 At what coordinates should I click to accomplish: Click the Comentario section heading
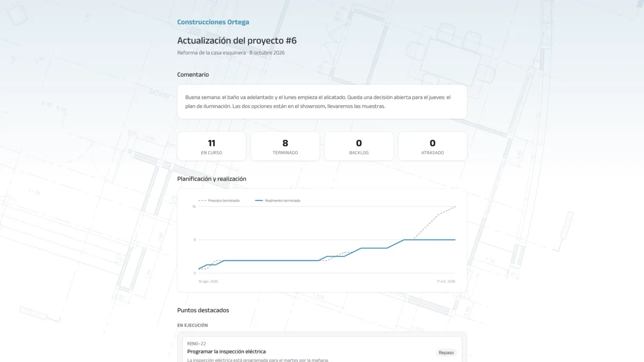pos(193,75)
